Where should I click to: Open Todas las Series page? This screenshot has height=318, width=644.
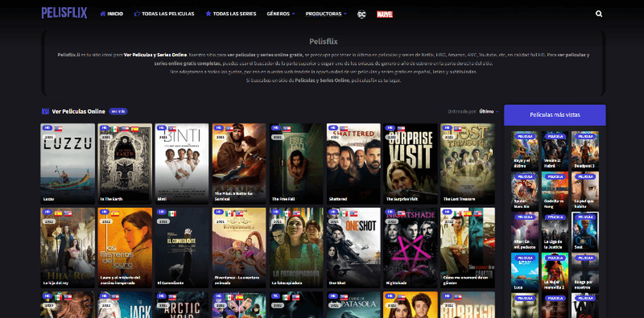[231, 14]
